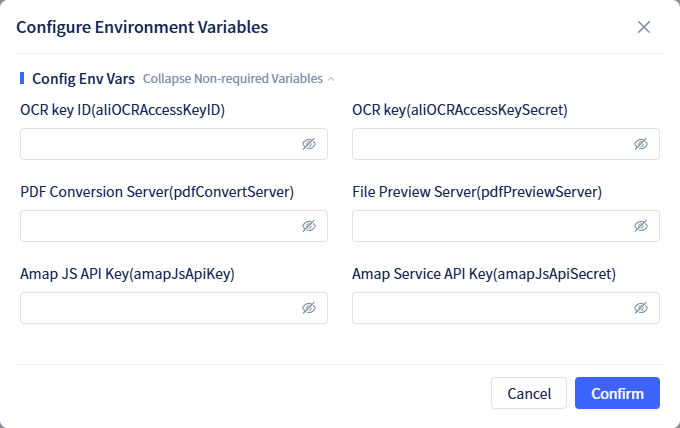The image size is (680, 428).
Task: Click the Amap Service API Key label
Action: (484, 274)
